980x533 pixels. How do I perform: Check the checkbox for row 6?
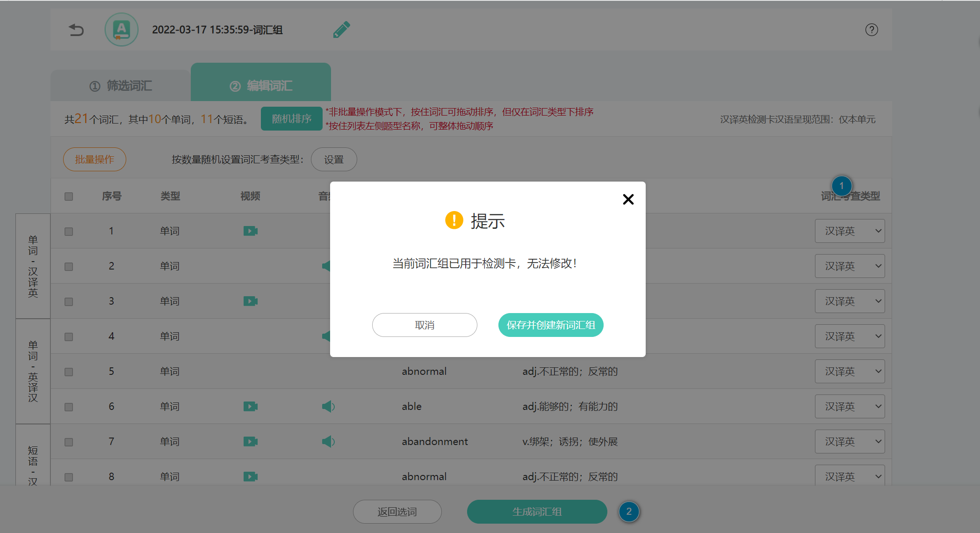69,407
